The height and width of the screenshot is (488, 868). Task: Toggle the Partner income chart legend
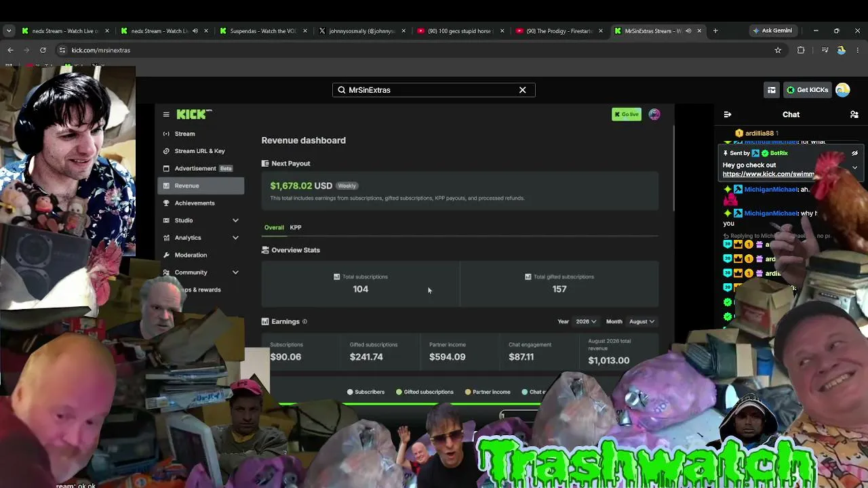tap(488, 392)
